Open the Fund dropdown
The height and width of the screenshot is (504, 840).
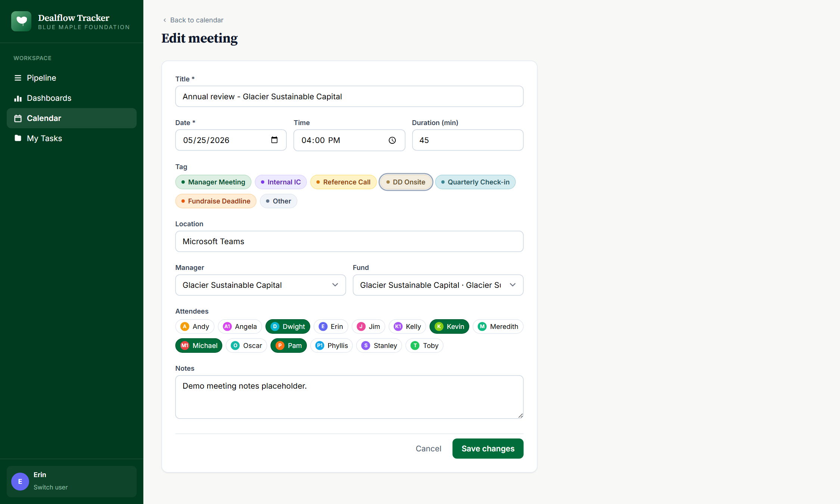[438, 285]
